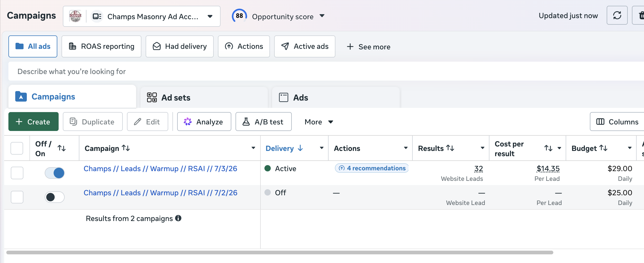Switch to the Campaigns tab
This screenshot has height=263, width=644.
[72, 97]
